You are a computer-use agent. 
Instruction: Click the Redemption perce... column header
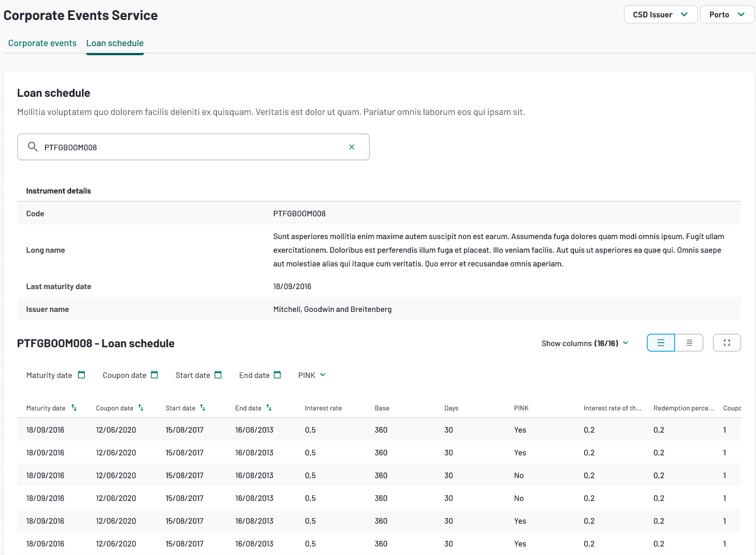(684, 408)
